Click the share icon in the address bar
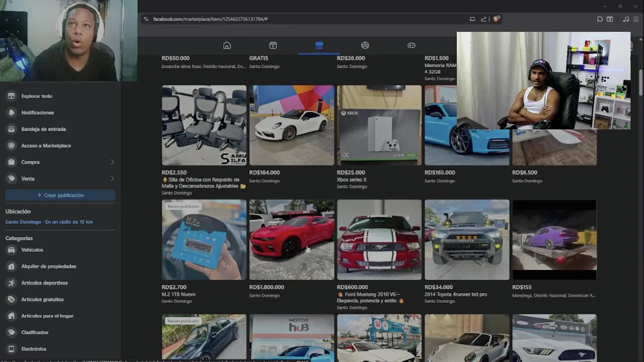 [x=484, y=19]
